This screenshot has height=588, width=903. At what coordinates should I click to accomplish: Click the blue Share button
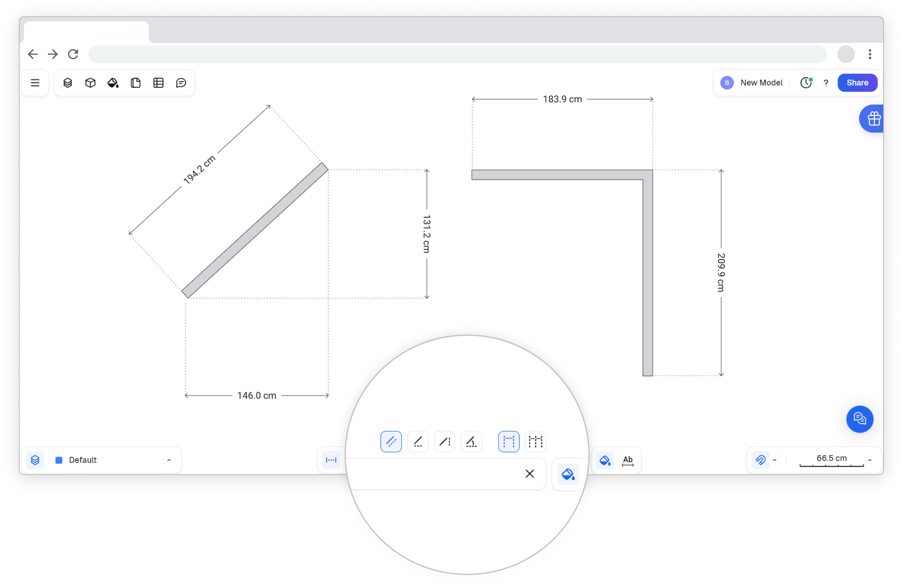tap(857, 83)
